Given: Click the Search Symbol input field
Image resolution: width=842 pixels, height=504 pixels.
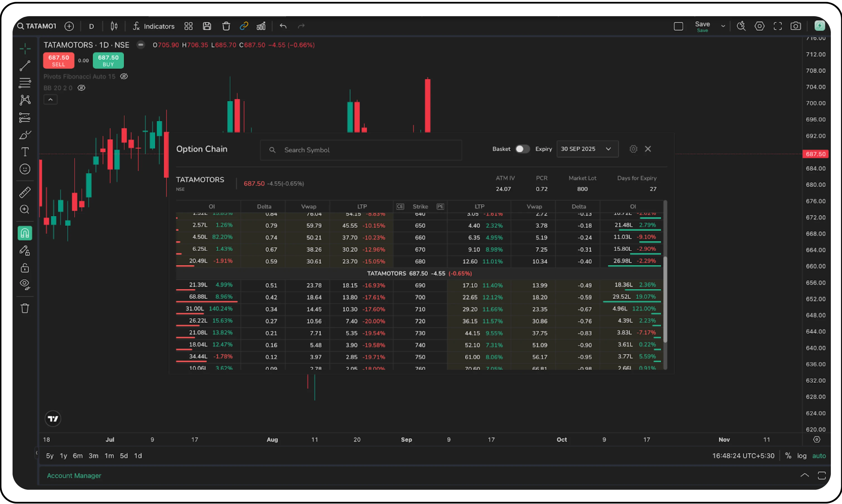Looking at the screenshot, I should coord(360,150).
